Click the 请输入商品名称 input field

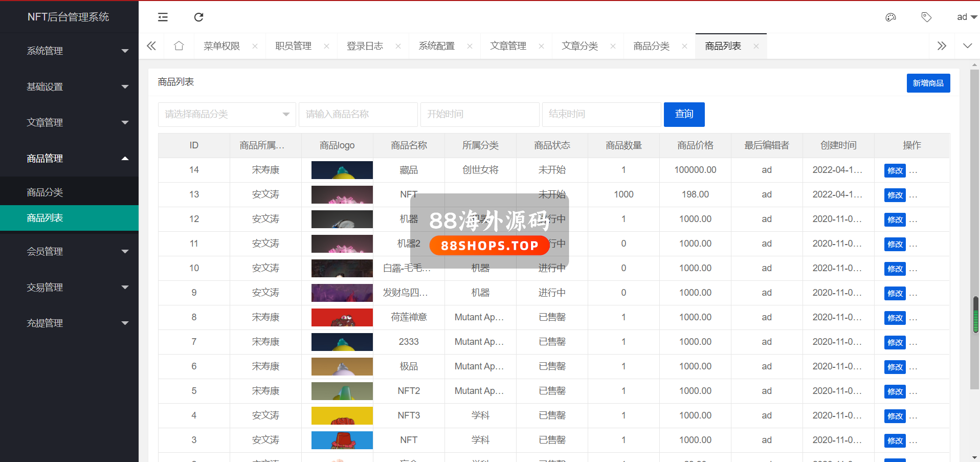coord(358,115)
